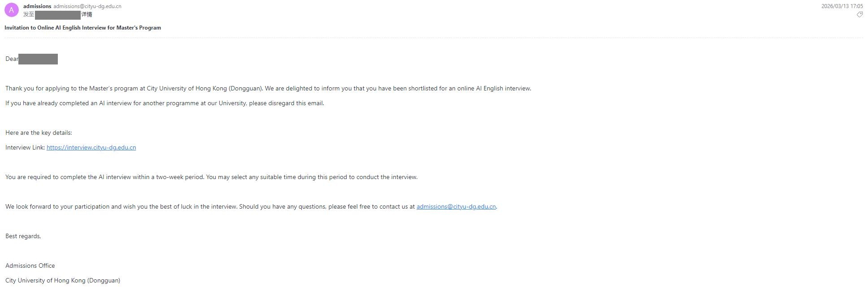Click the bold sender name admissions
868x291 pixels.
point(37,6)
